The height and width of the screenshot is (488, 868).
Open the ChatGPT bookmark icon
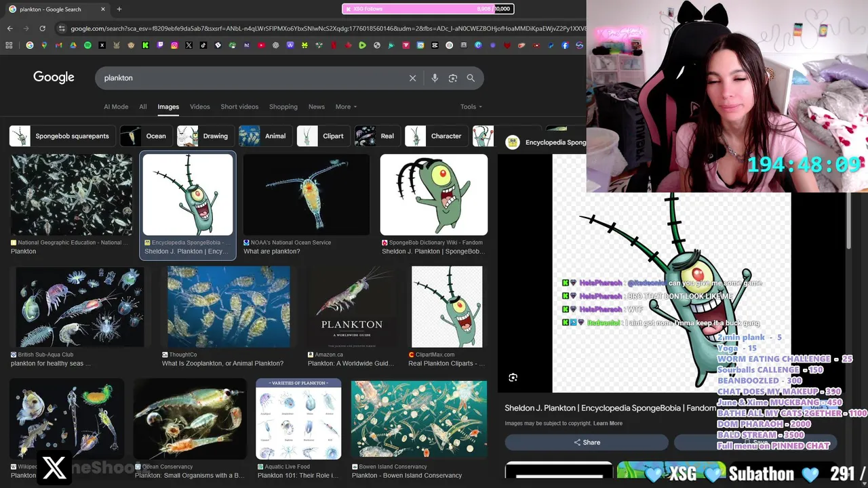[x=275, y=45]
